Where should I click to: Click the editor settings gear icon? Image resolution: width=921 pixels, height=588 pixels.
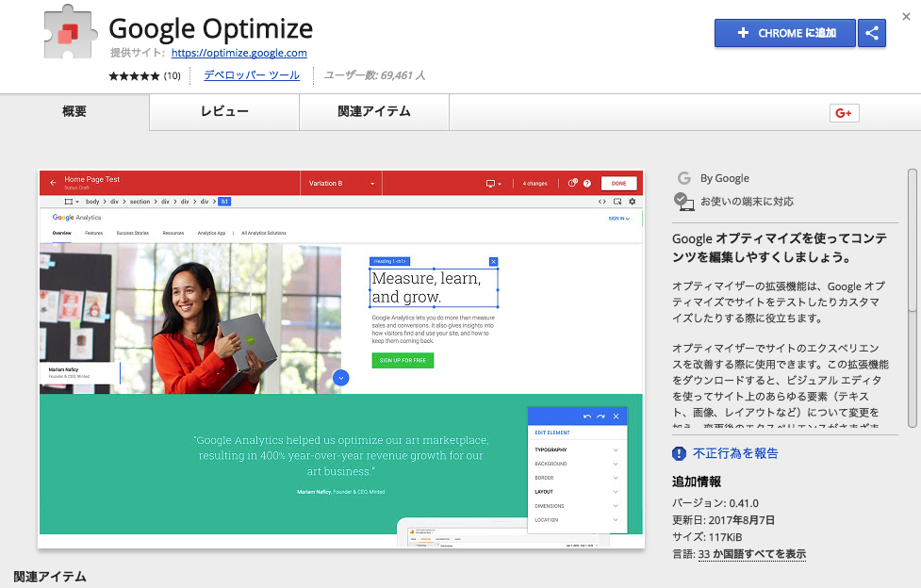coord(632,202)
